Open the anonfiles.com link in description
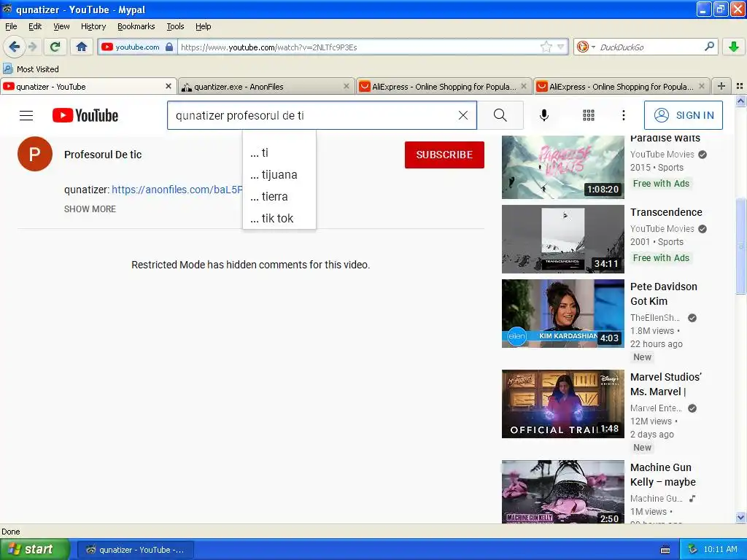 (x=177, y=190)
